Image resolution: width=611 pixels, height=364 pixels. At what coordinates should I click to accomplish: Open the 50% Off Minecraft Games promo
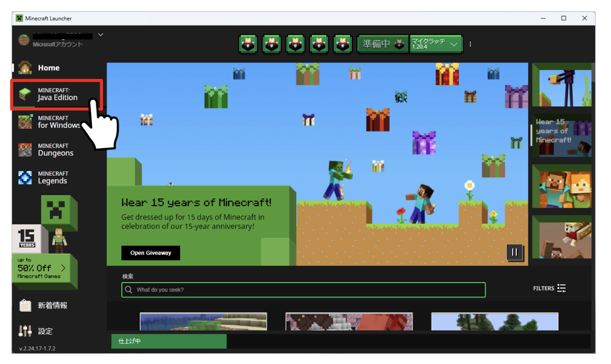[44, 269]
